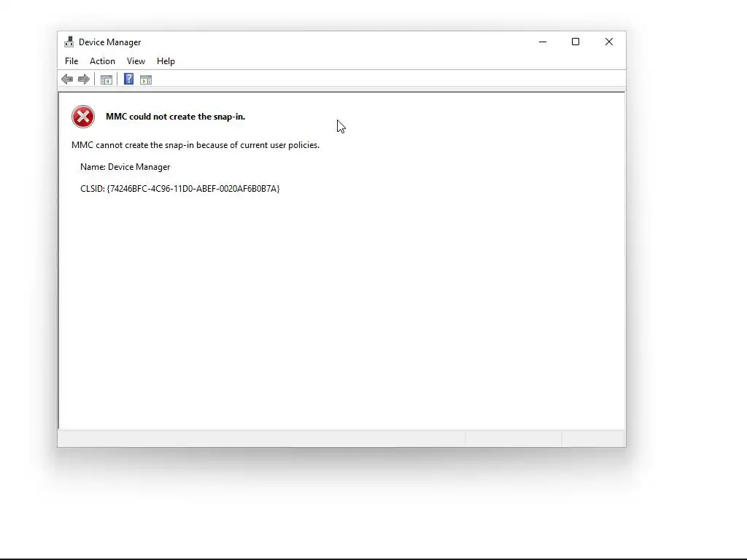Open the File menu
Screen dimensions: 747x560
[71, 61]
